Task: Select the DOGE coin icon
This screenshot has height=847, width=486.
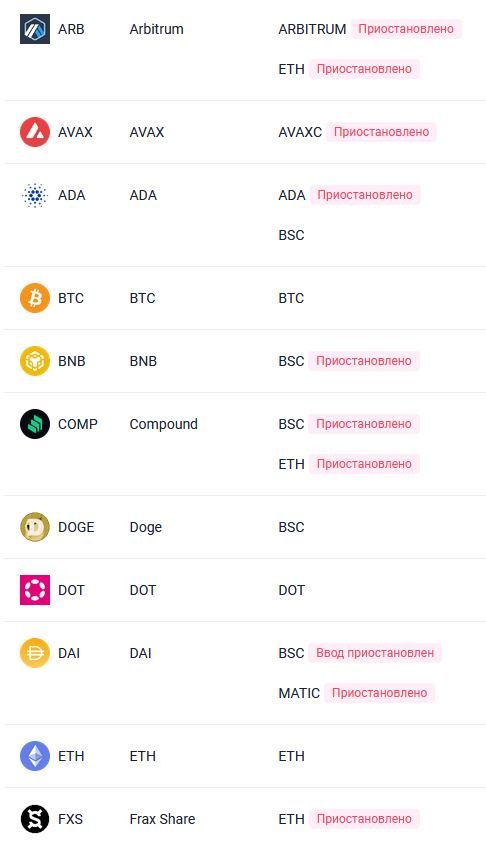Action: pyautogui.click(x=35, y=527)
